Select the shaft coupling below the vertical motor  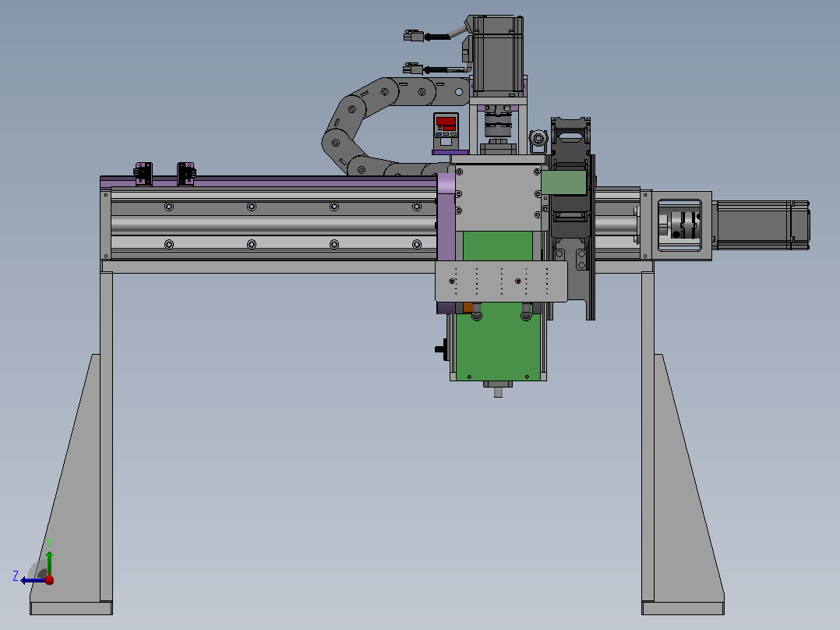pyautogui.click(x=498, y=123)
